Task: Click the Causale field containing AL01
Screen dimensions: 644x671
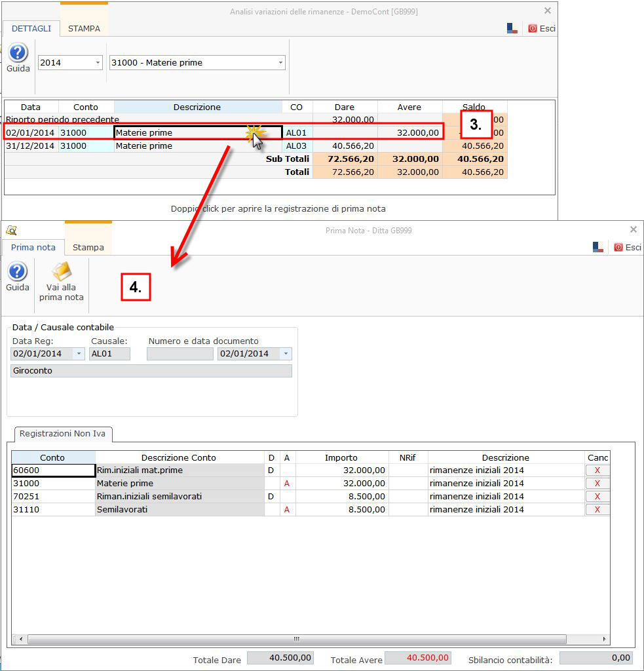Action: tap(109, 354)
